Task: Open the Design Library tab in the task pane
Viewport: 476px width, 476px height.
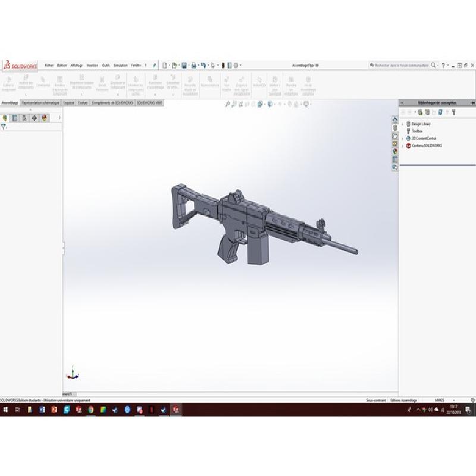Action: tap(395, 128)
